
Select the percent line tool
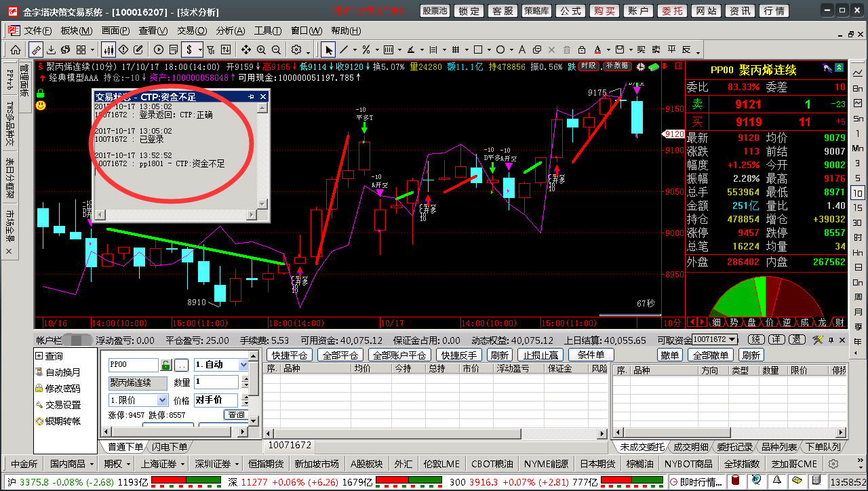(x=366, y=50)
